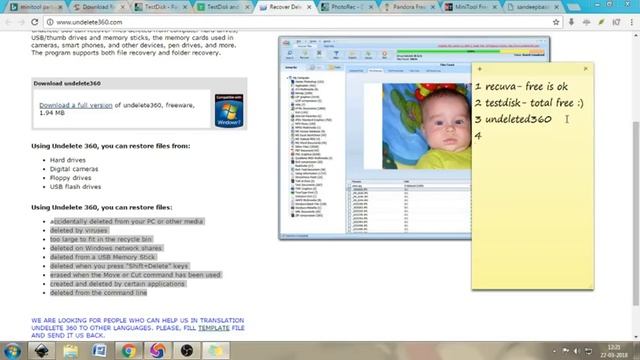Click the site information icon in address bar
The width and height of the screenshot is (640, 360).
[x=50, y=22]
